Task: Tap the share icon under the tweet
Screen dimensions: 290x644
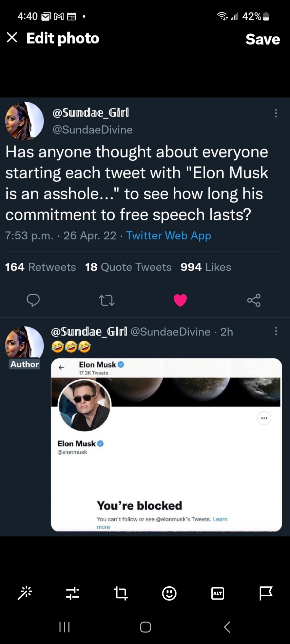Action: [254, 300]
